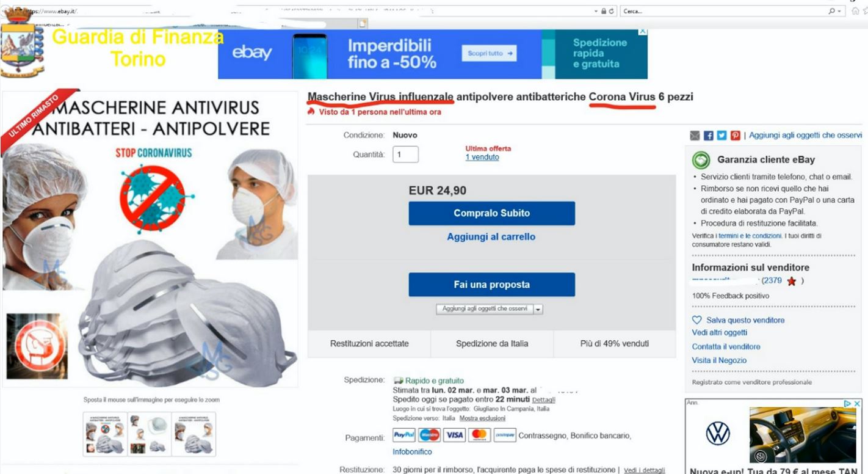
Task: Pin the listing on Pinterest
Action: pos(736,136)
